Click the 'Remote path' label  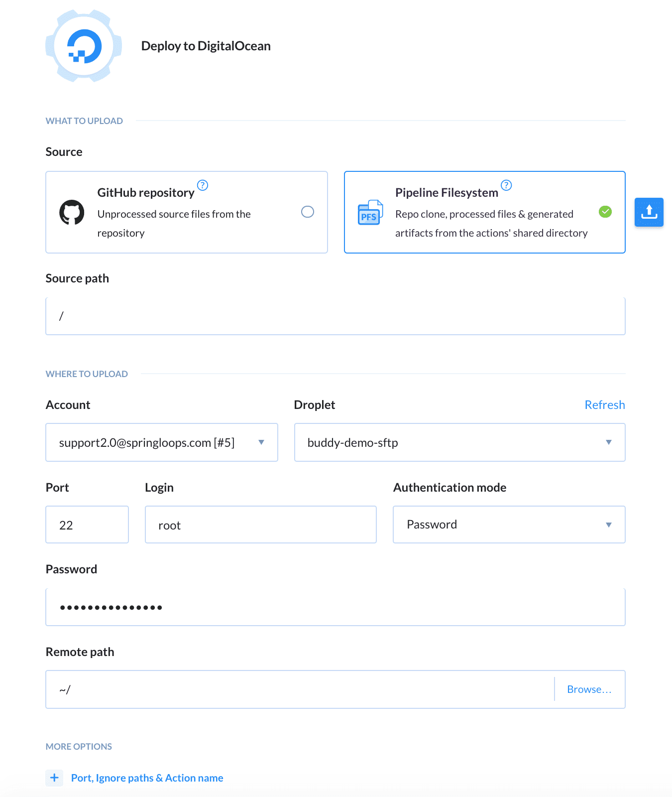tap(80, 652)
